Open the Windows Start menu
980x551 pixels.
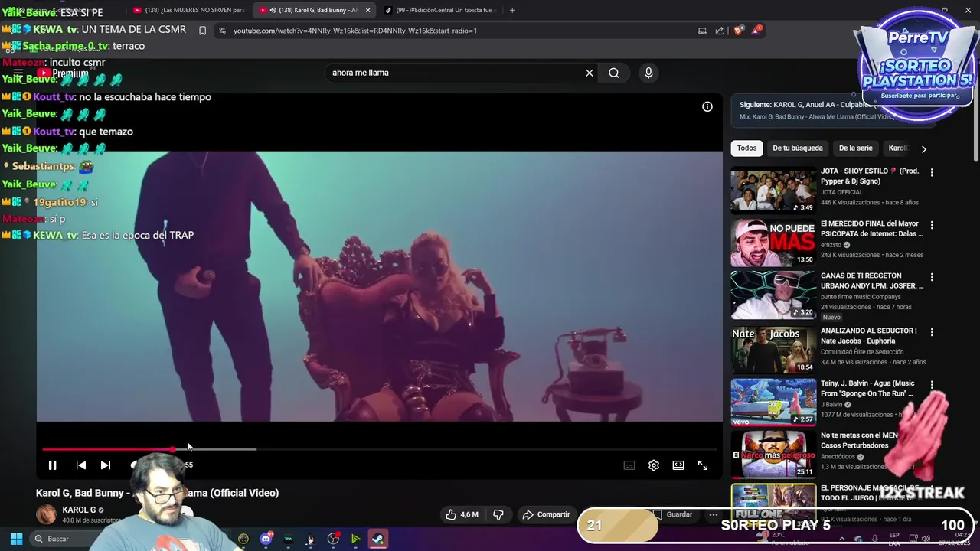pos(16,539)
